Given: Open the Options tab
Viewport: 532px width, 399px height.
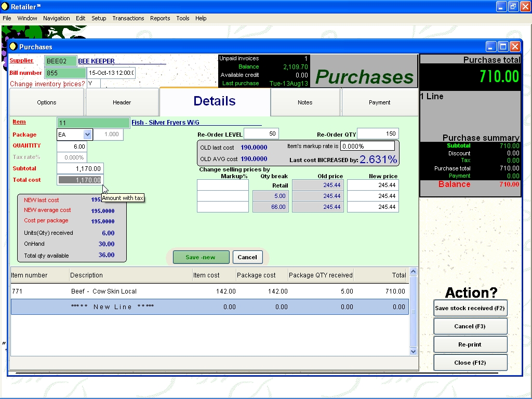Looking at the screenshot, I should point(46,102).
